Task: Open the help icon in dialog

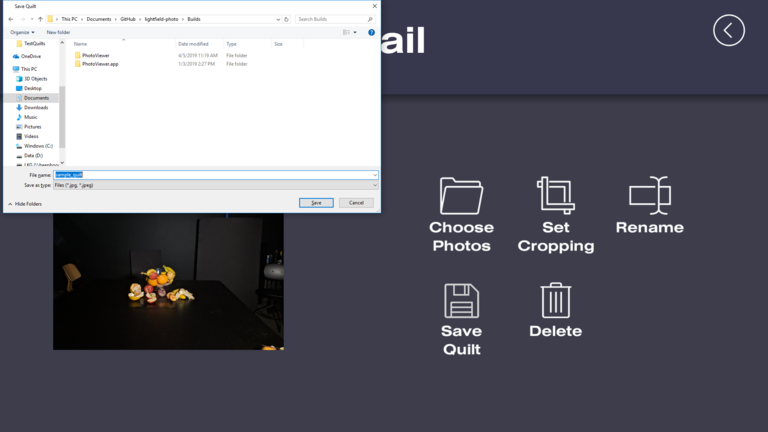Action: point(372,32)
